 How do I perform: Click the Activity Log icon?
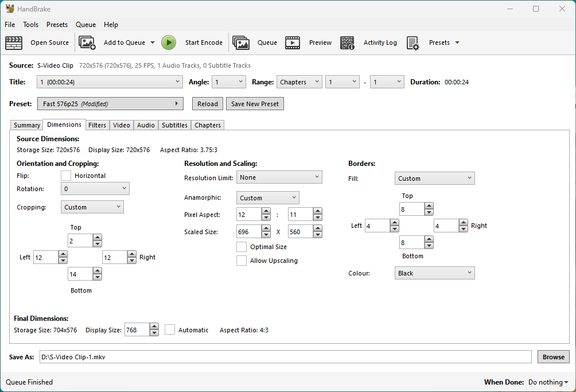pos(347,42)
